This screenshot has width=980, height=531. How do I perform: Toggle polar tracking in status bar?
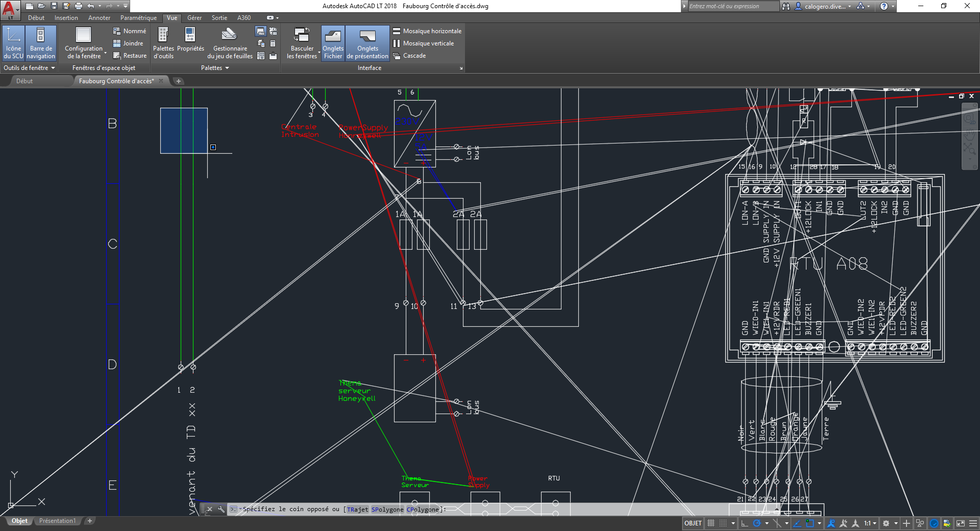pos(757,523)
